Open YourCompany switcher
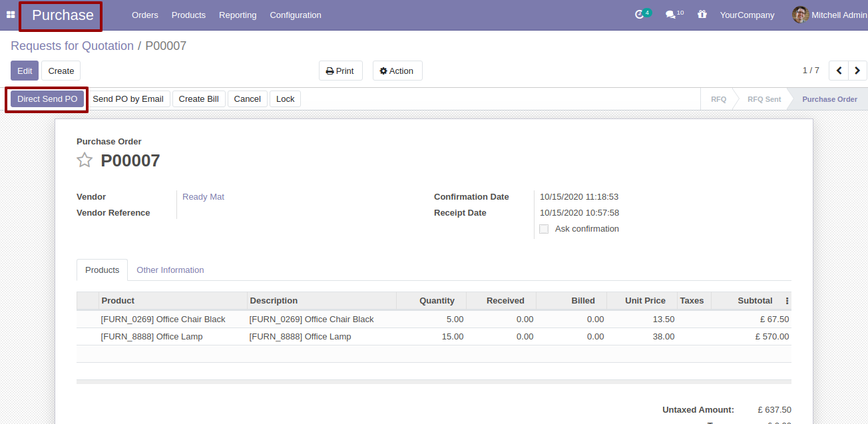 coord(747,15)
